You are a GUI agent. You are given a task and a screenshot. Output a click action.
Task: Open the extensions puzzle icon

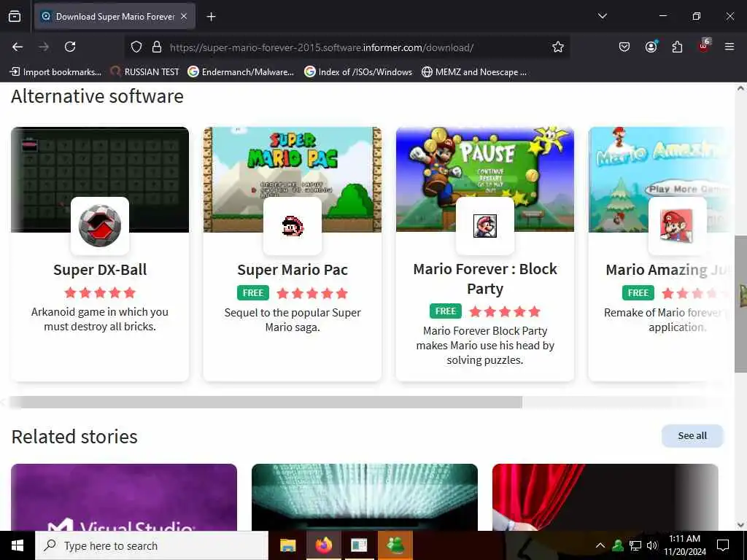677,47
